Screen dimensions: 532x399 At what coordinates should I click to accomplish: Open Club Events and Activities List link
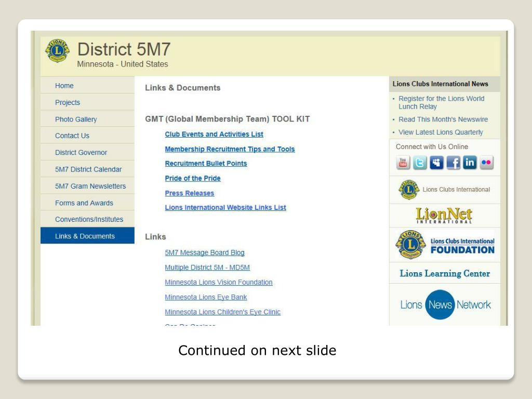[214, 135]
